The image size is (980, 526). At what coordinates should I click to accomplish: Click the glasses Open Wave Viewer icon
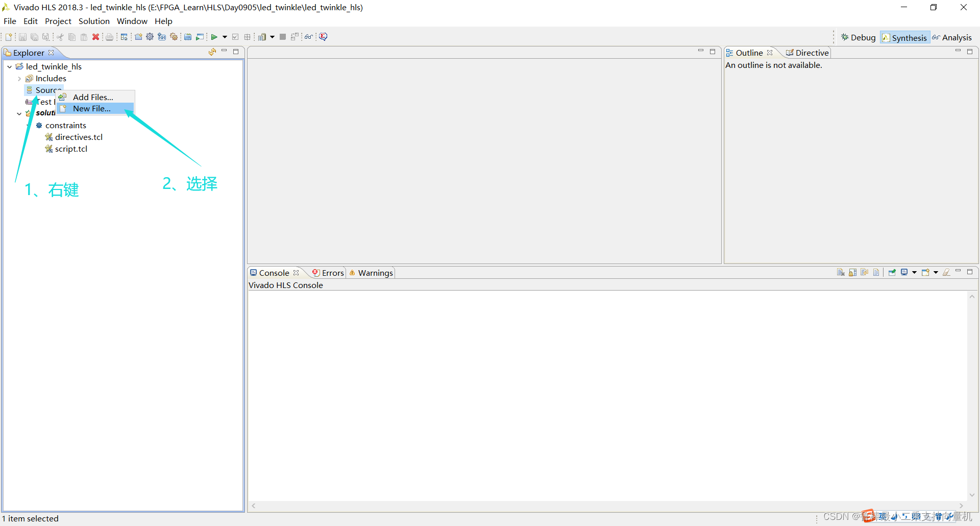[308, 37]
